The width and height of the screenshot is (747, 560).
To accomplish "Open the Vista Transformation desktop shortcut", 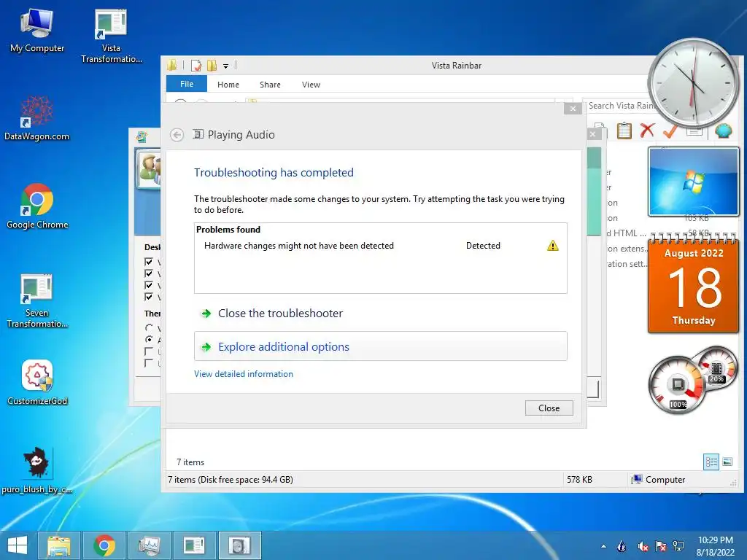I will [x=111, y=36].
